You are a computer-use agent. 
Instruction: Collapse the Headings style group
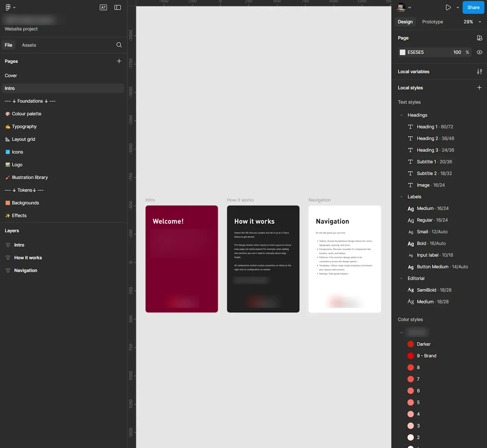pos(401,115)
